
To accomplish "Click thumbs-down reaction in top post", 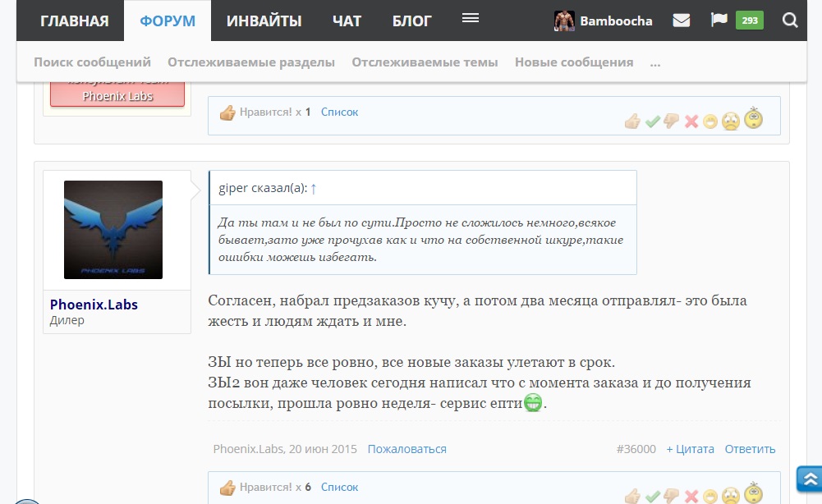I will (671, 121).
